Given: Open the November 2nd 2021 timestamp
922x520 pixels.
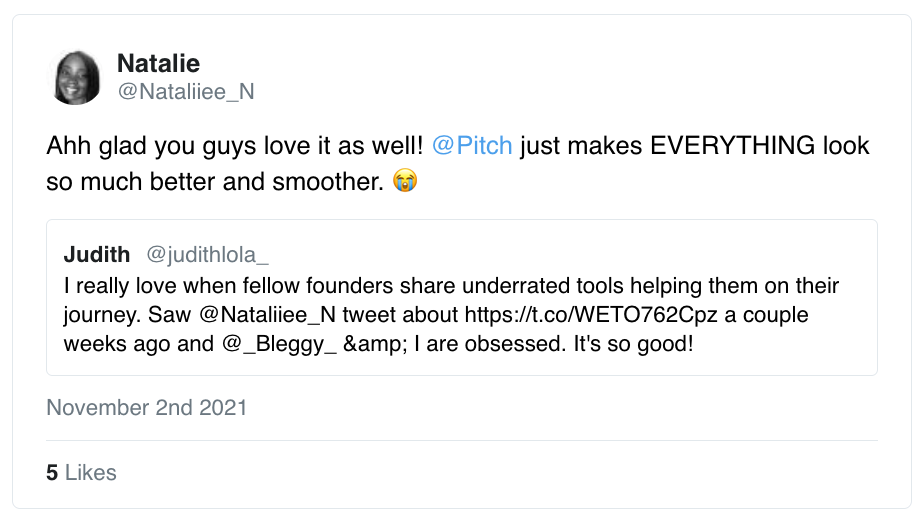Looking at the screenshot, I should (147, 408).
